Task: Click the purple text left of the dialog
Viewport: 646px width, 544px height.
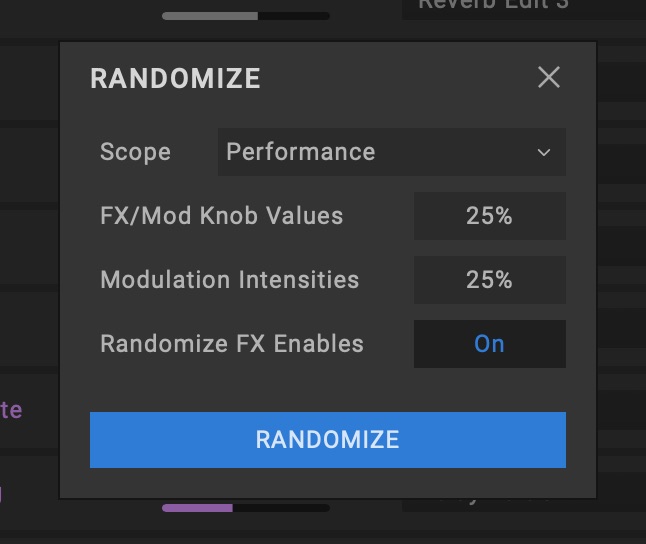Action: click(11, 410)
